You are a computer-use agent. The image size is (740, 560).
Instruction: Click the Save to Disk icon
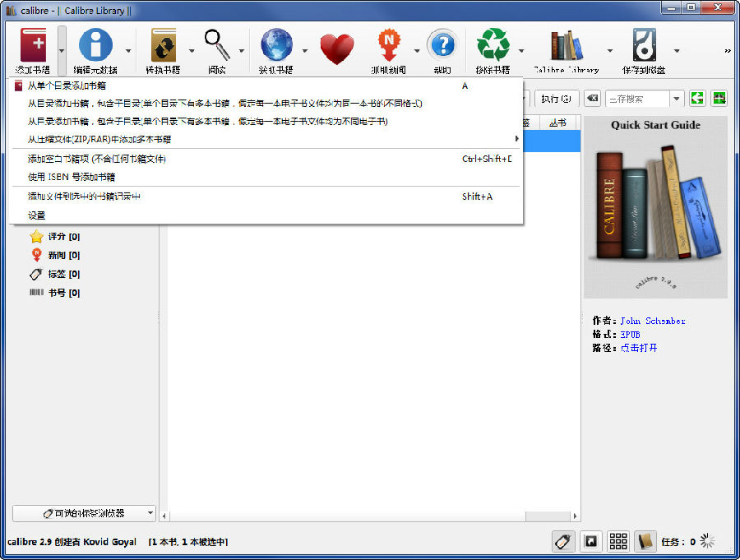click(644, 45)
